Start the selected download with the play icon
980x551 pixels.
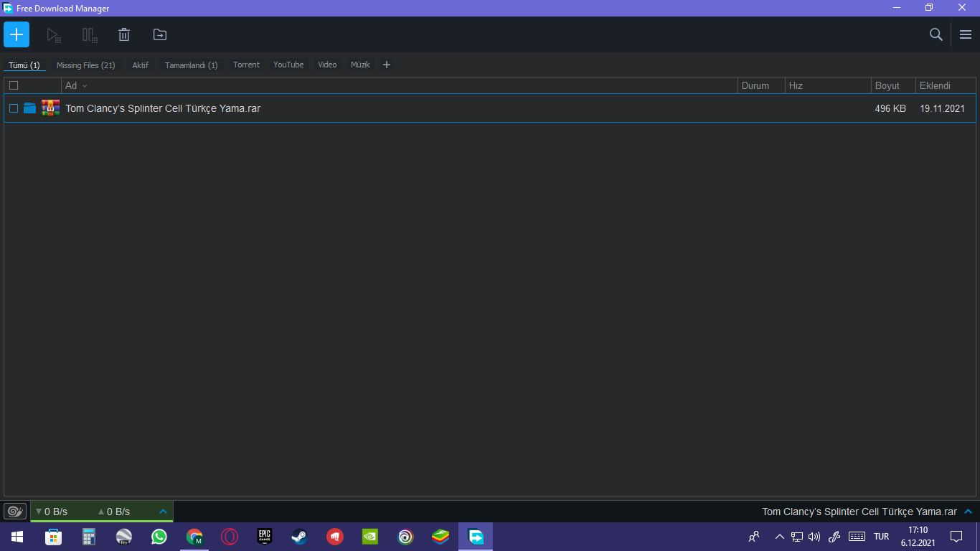point(53,34)
